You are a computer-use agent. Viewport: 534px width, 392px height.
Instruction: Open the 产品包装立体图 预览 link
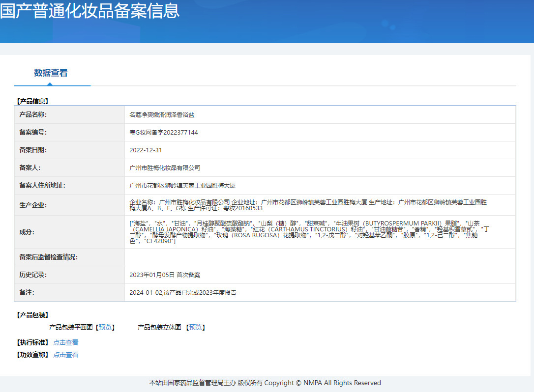196,327
